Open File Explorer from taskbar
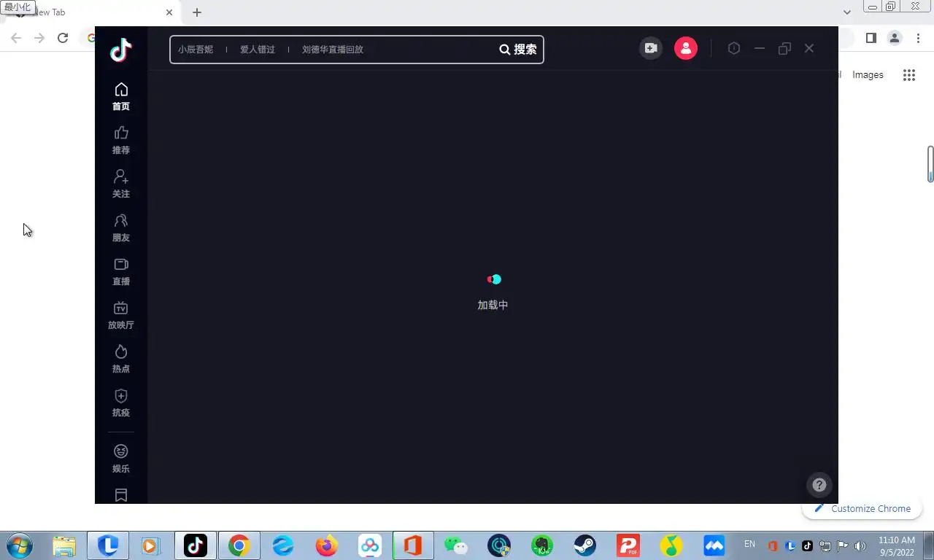The height and width of the screenshot is (560, 934). 64,545
